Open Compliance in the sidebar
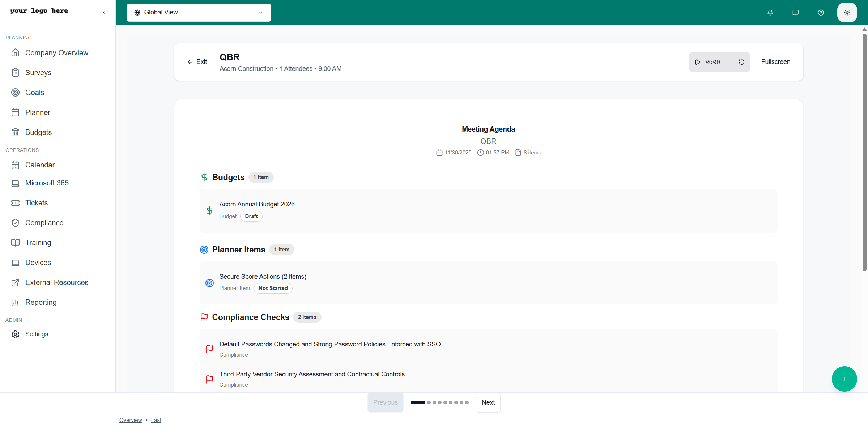This screenshot has width=868, height=435. pos(44,223)
